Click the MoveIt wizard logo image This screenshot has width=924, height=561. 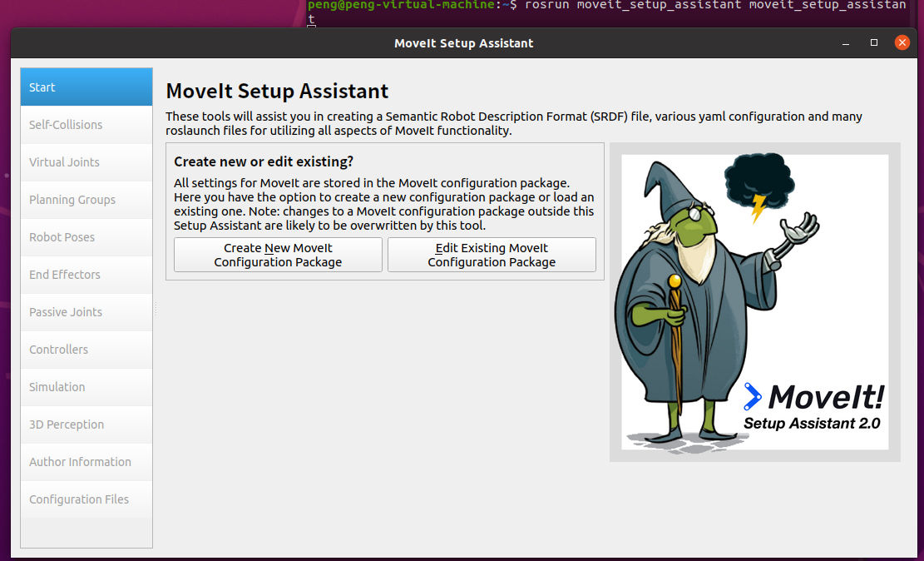tap(755, 302)
